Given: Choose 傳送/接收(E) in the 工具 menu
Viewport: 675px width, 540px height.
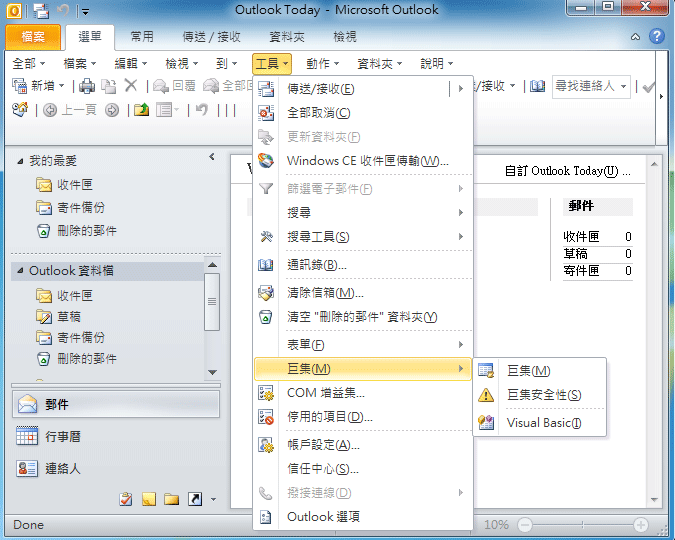Looking at the screenshot, I should tap(362, 89).
